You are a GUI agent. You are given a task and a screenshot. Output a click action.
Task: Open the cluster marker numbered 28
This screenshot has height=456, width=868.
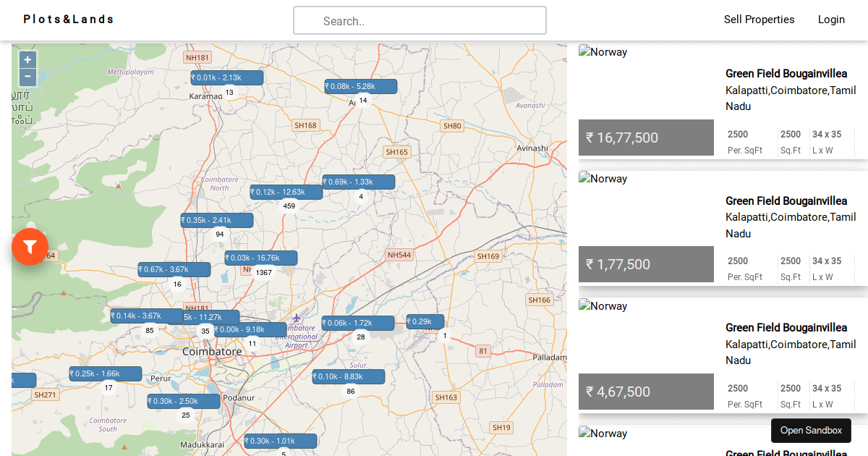(361, 337)
